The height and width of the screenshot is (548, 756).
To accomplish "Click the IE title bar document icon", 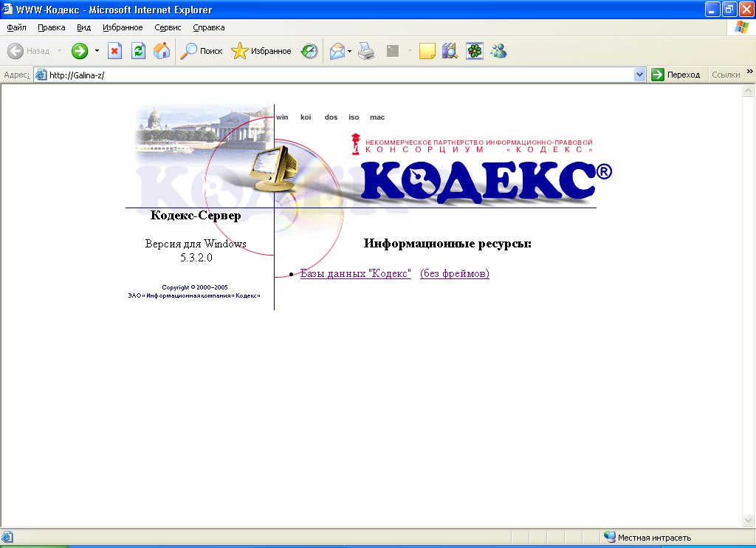I will click(7, 9).
